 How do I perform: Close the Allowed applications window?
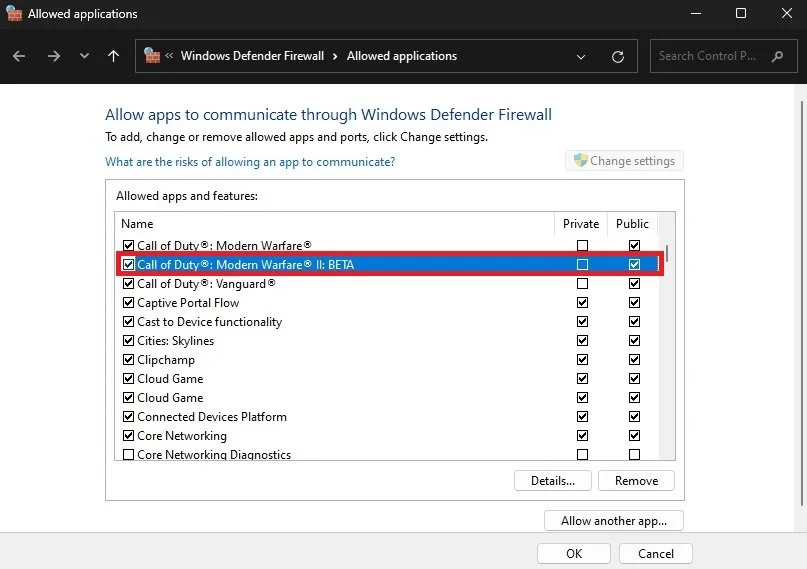pos(787,13)
